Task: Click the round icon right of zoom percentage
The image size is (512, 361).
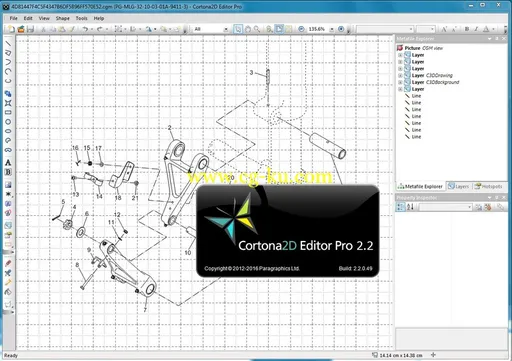Action: pos(341,29)
